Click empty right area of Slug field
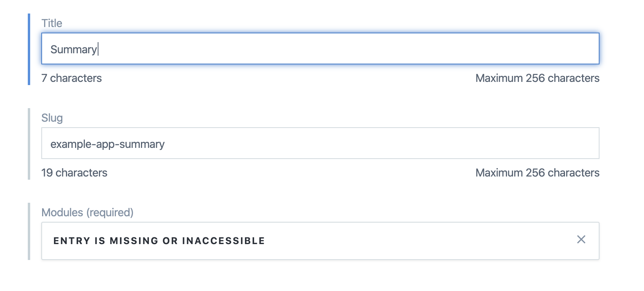Image resolution: width=644 pixels, height=291 pixels. 476,144
